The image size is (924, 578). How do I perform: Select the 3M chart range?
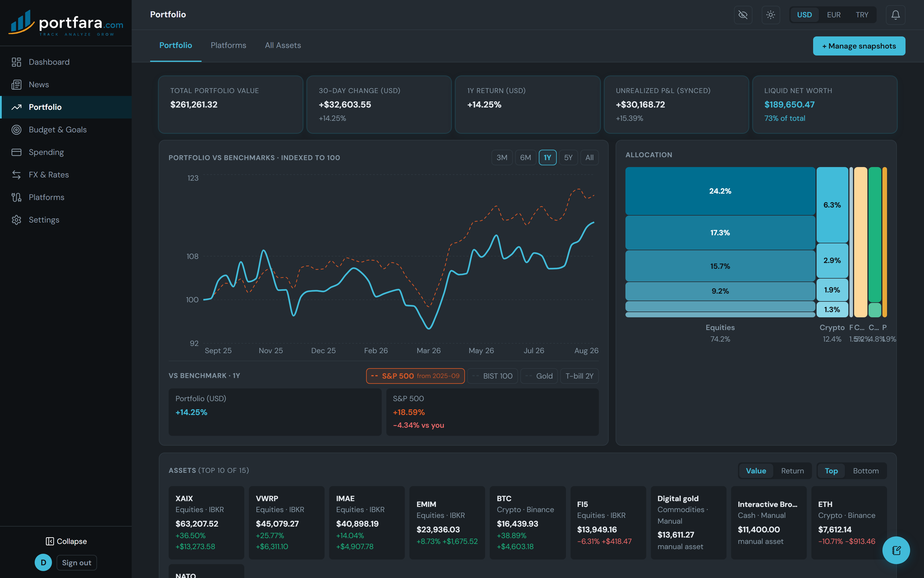point(502,158)
